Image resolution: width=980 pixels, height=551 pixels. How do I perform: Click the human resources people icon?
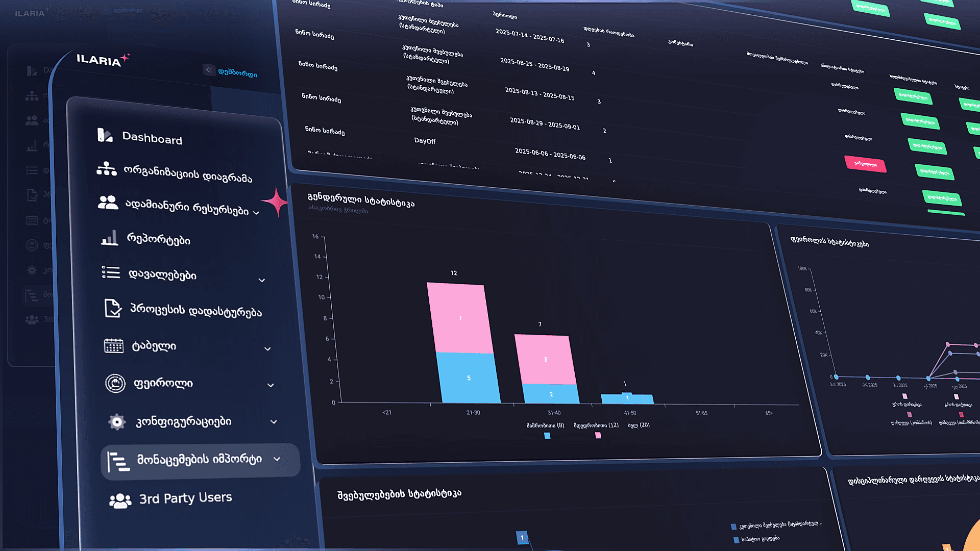[108, 203]
